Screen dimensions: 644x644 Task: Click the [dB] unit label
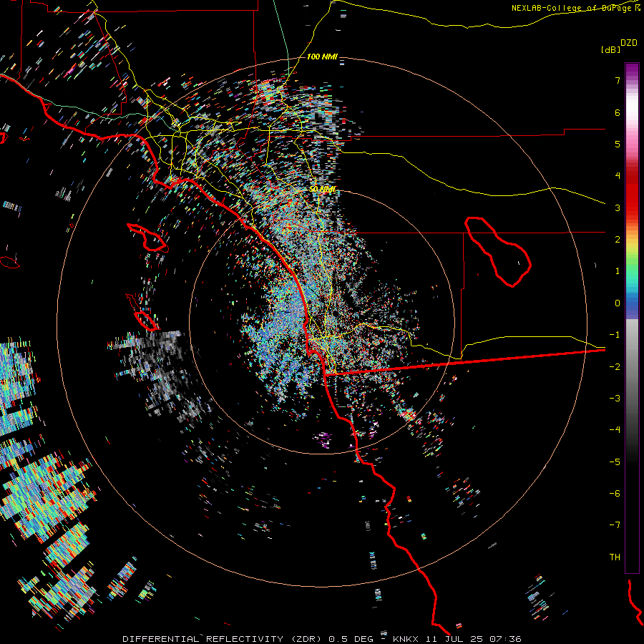point(610,49)
